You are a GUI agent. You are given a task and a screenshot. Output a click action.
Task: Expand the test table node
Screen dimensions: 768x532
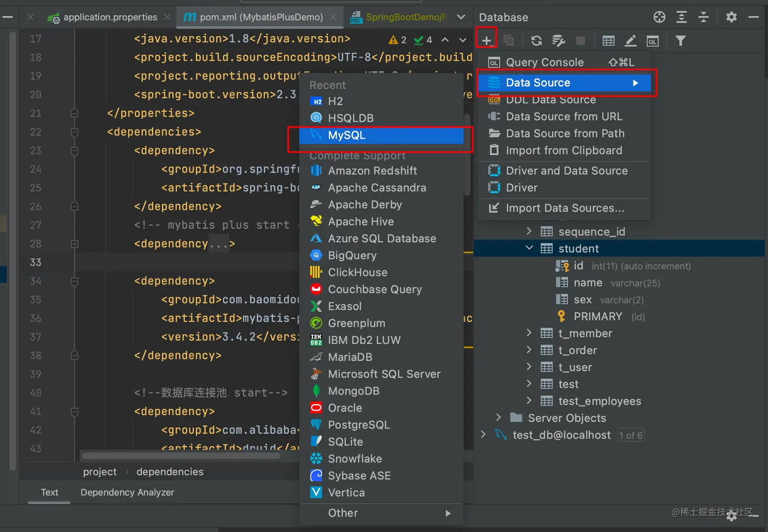coord(529,384)
